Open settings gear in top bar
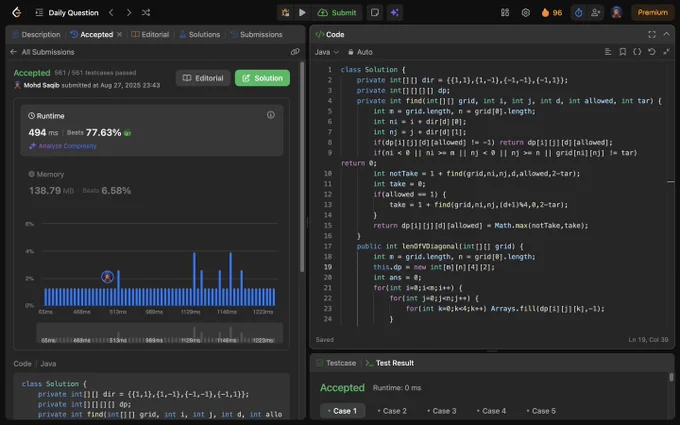680x425 pixels. click(x=526, y=13)
